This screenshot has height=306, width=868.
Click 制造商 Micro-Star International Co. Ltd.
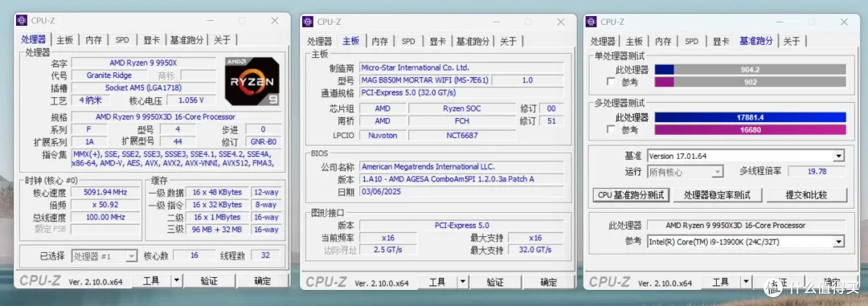tap(461, 67)
